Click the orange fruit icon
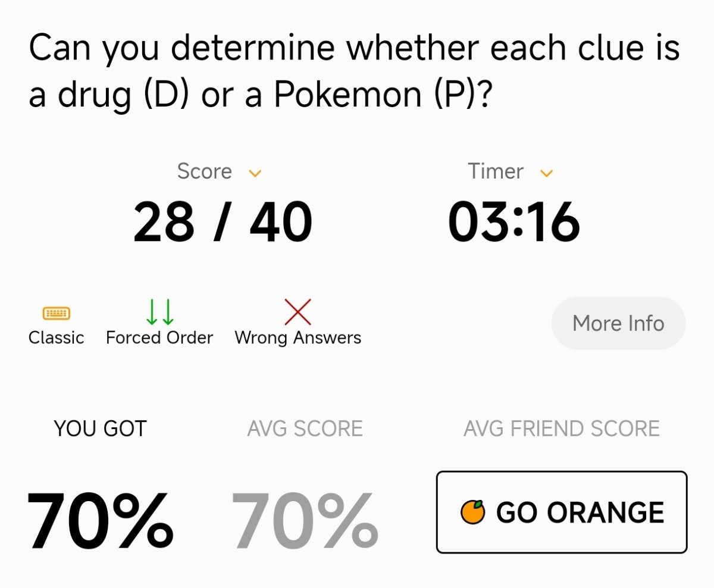Image resolution: width=714 pixels, height=588 pixels. (472, 512)
